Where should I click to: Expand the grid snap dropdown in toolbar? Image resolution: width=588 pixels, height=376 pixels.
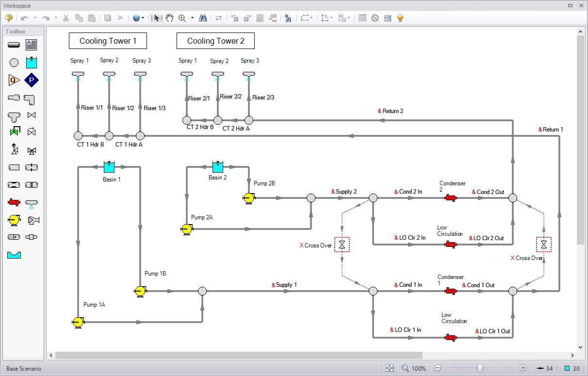point(332,18)
